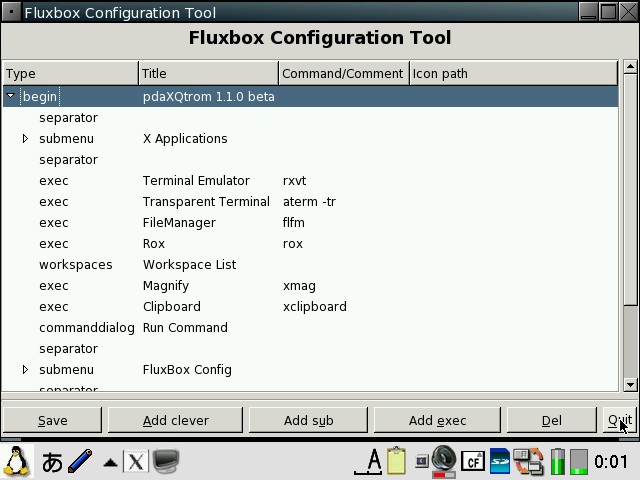640x480 pixels.
Task: Click the green battery status icon
Action: (558, 461)
